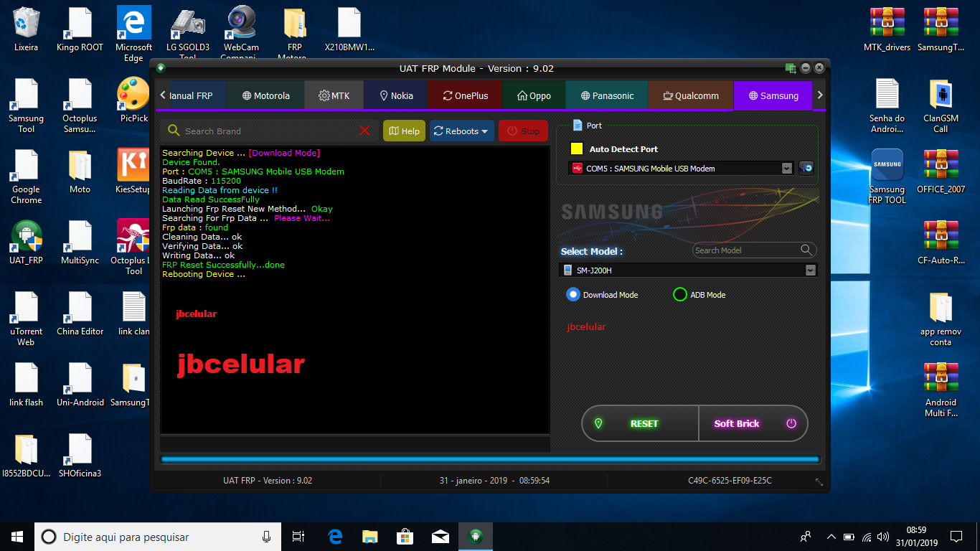Open the China Editor shortcut
980x551 pixels.
(x=80, y=314)
